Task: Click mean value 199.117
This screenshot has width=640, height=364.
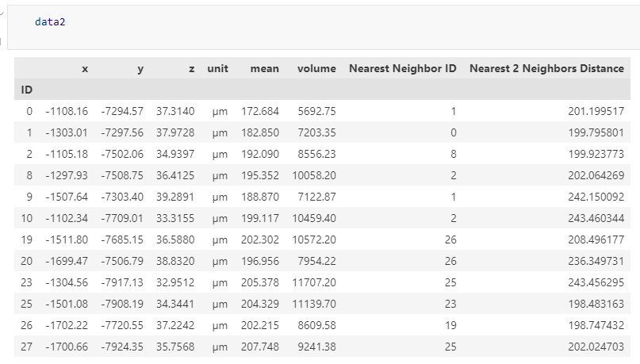Action: pyautogui.click(x=260, y=218)
